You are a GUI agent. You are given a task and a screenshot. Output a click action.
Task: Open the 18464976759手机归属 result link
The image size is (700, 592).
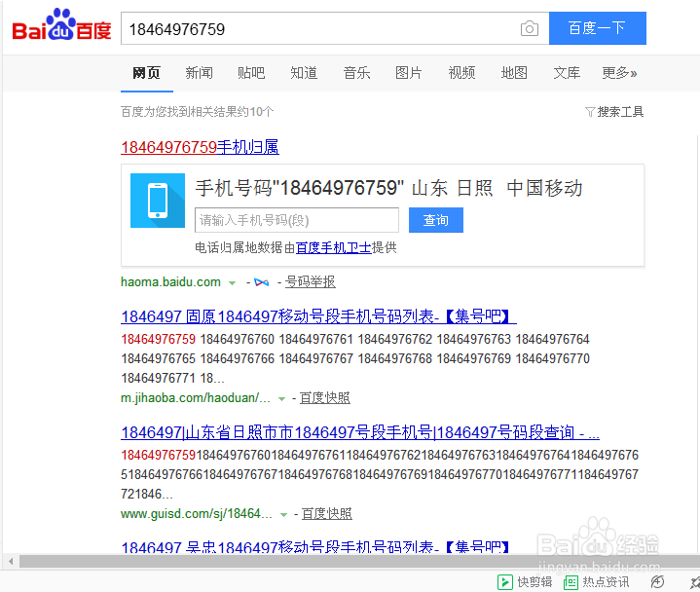(x=200, y=147)
